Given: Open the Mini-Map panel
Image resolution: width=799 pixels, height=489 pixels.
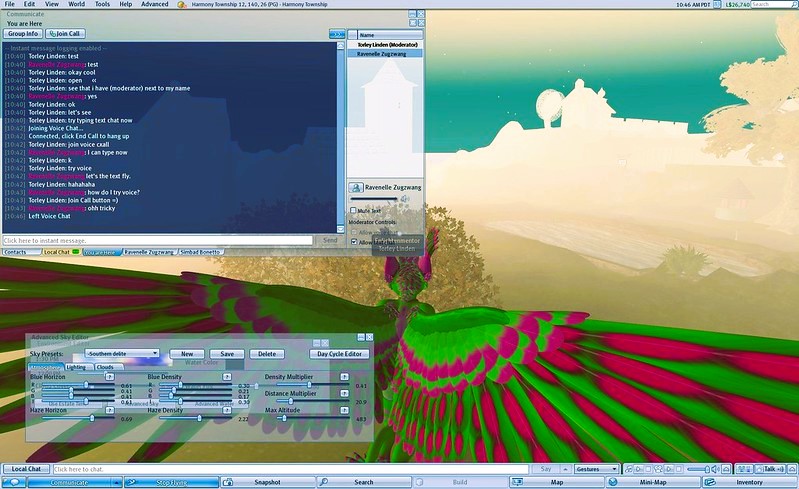Looking at the screenshot, I should coord(653,482).
